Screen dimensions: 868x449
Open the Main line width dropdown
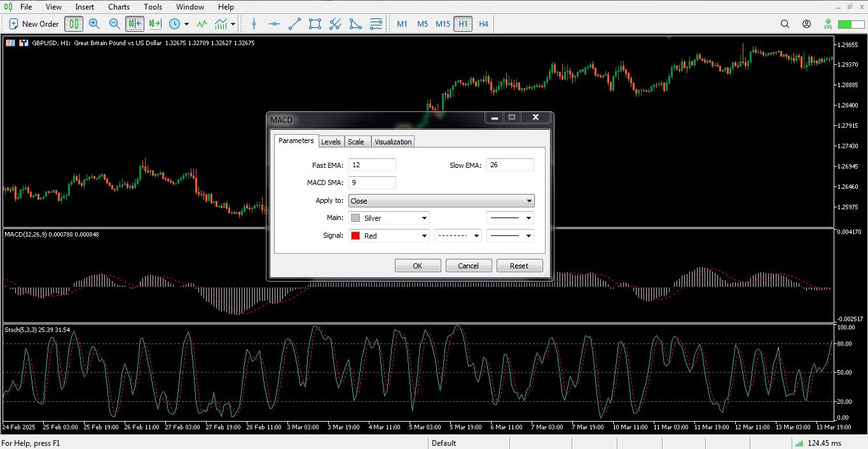[510, 218]
